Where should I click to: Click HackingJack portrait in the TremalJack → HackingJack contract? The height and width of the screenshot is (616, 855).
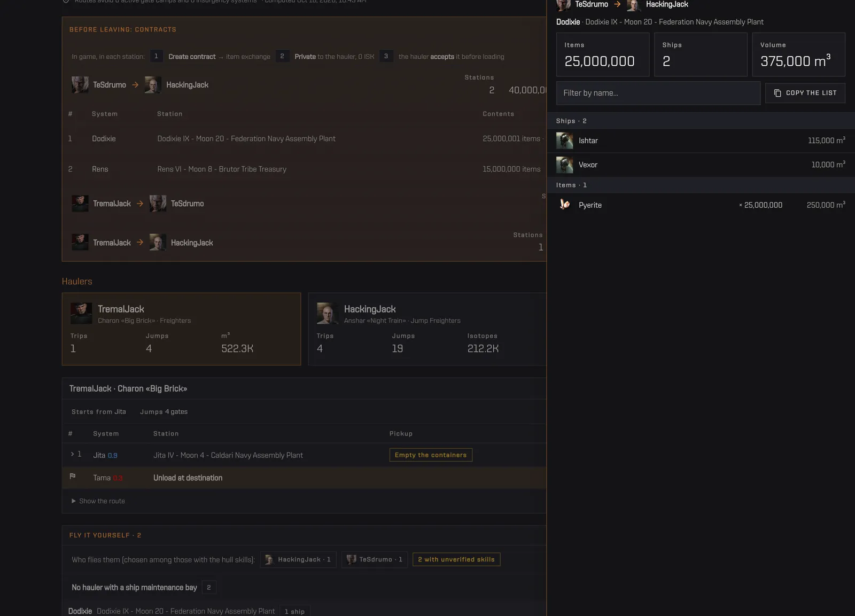158,243
